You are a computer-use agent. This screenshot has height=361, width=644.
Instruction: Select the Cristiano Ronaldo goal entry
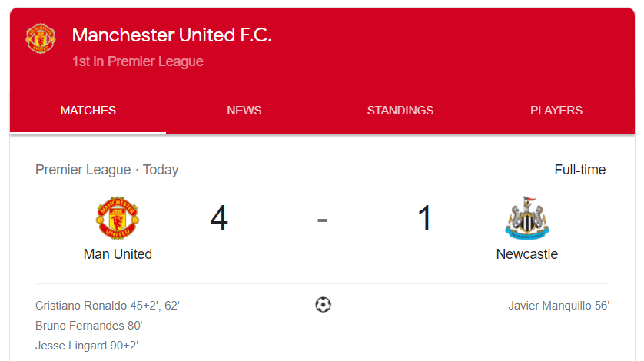107,306
